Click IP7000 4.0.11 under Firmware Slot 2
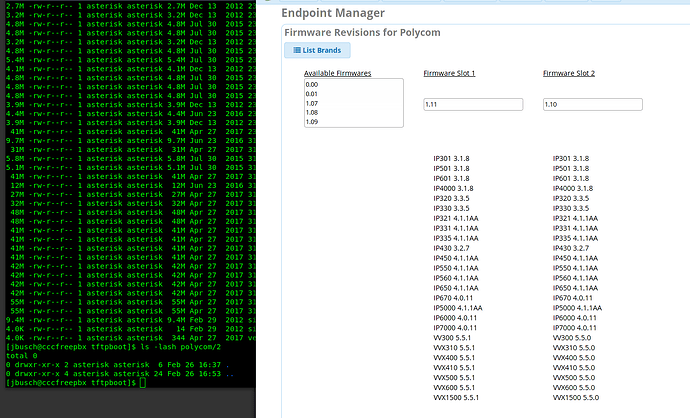This screenshot has width=690, height=418. [x=574, y=328]
